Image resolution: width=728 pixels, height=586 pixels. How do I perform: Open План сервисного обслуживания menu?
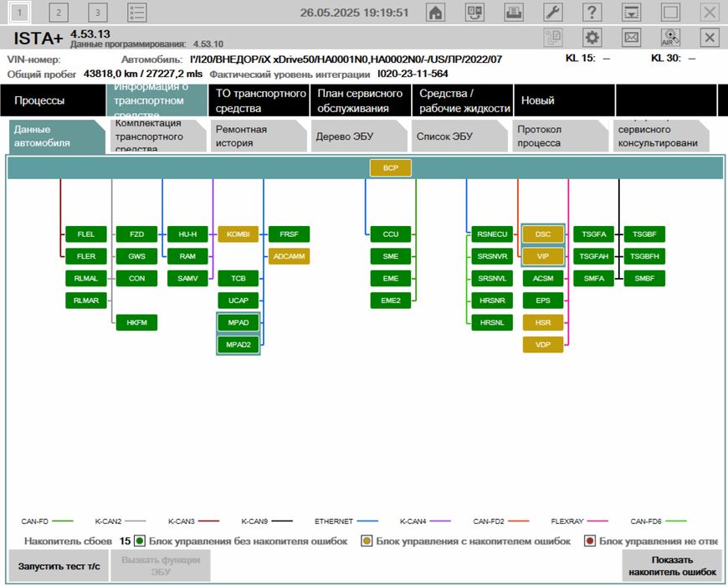[x=361, y=100]
